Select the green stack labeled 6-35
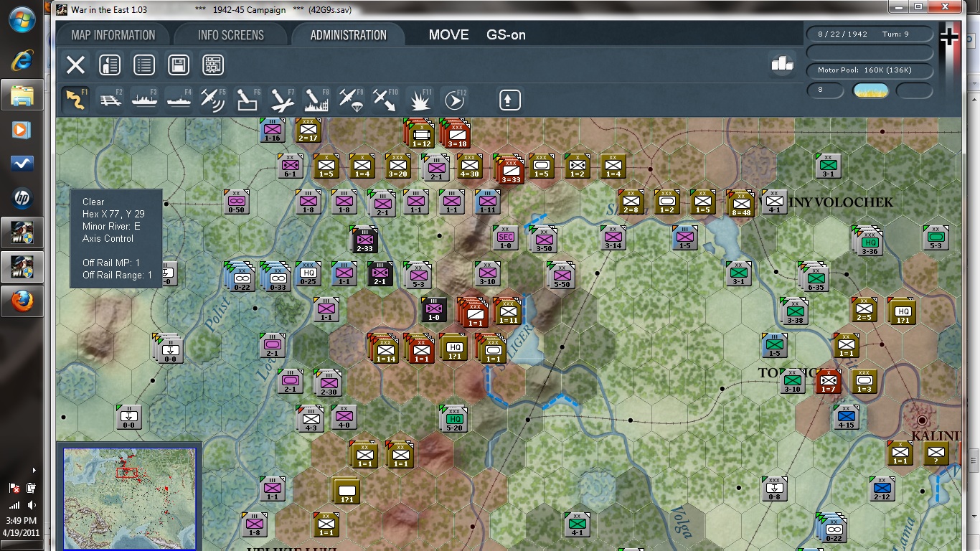Viewport: 980px width, 551px height. (x=814, y=276)
